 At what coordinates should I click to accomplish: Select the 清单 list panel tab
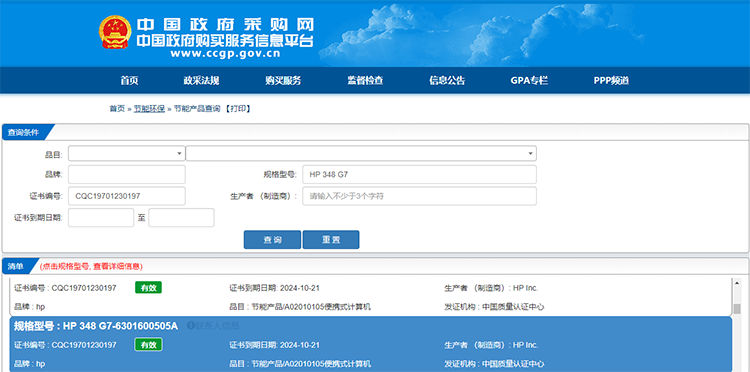(16, 266)
